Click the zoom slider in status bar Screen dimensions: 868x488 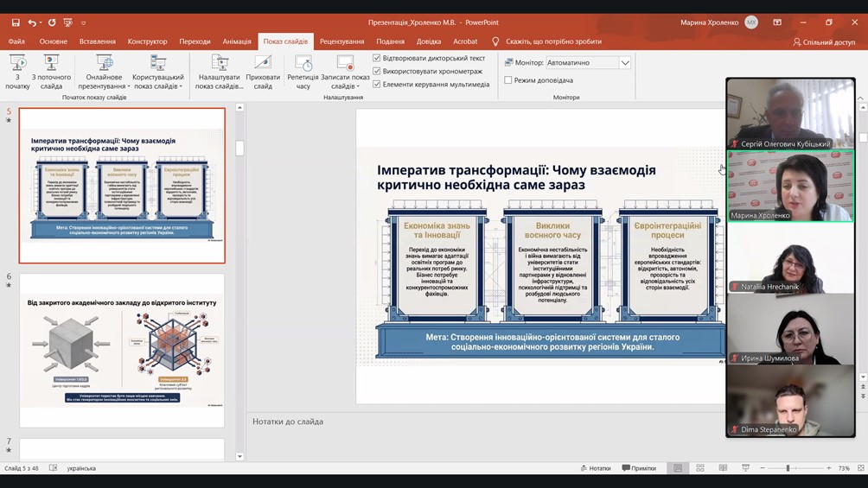(x=788, y=468)
